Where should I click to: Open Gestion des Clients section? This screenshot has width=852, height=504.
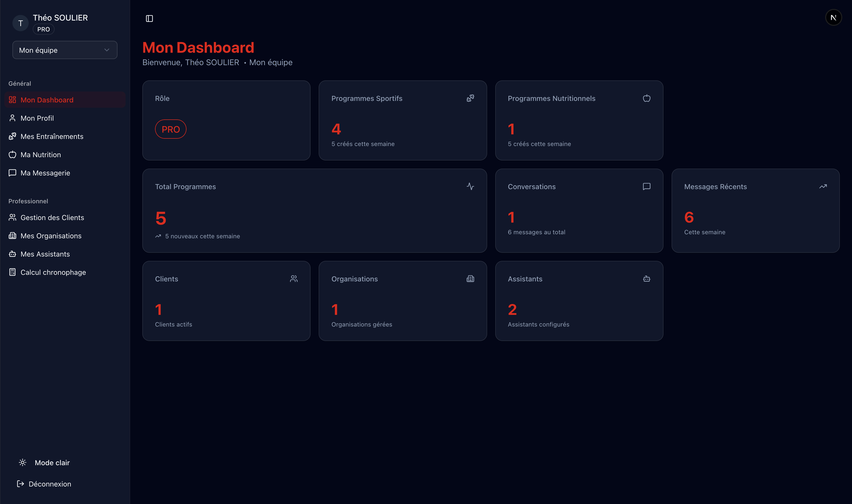pos(52,218)
